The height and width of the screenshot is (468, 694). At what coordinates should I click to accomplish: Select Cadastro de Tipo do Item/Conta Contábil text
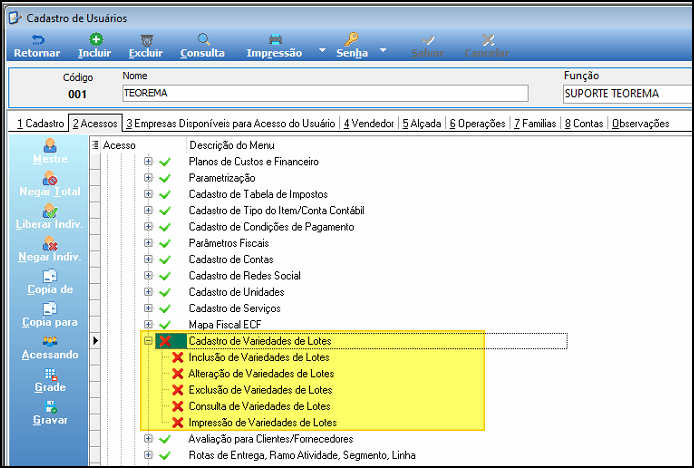277,210
